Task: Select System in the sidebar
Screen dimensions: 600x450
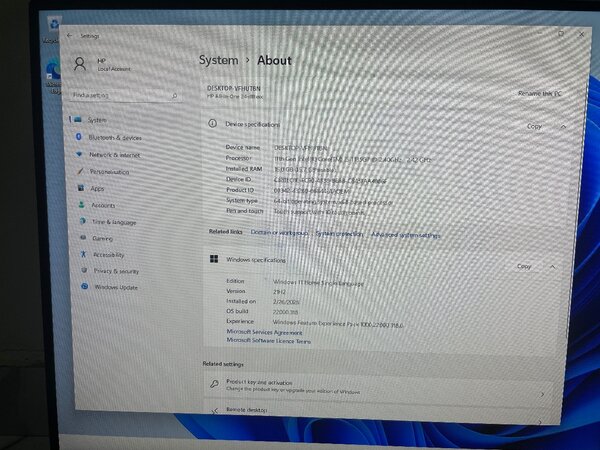Action: 96,120
